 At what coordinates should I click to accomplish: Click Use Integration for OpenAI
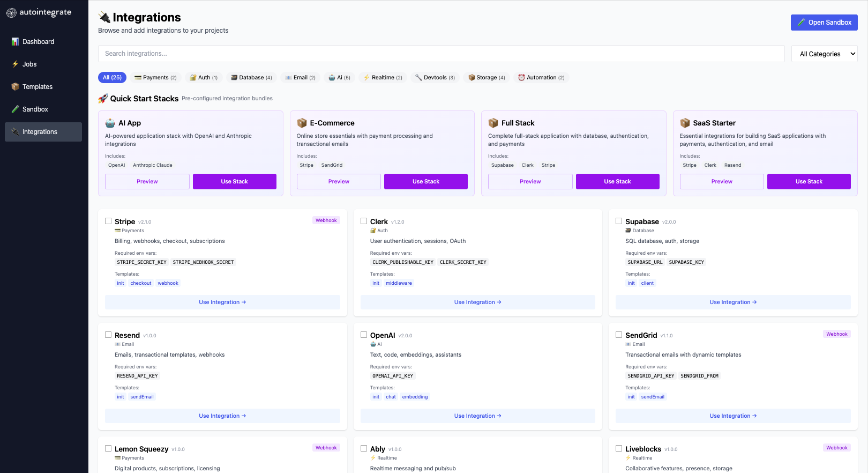click(x=478, y=416)
